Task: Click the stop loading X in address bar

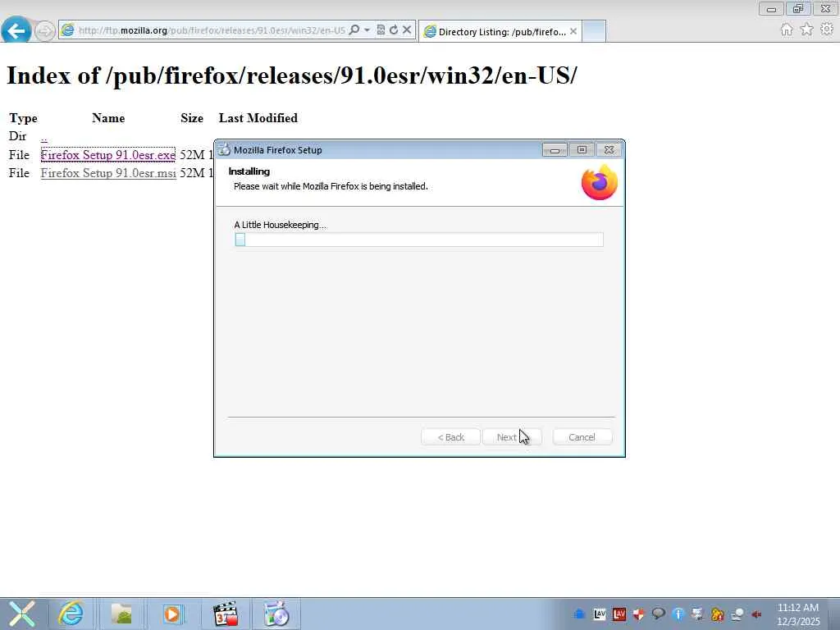Action: [407, 30]
